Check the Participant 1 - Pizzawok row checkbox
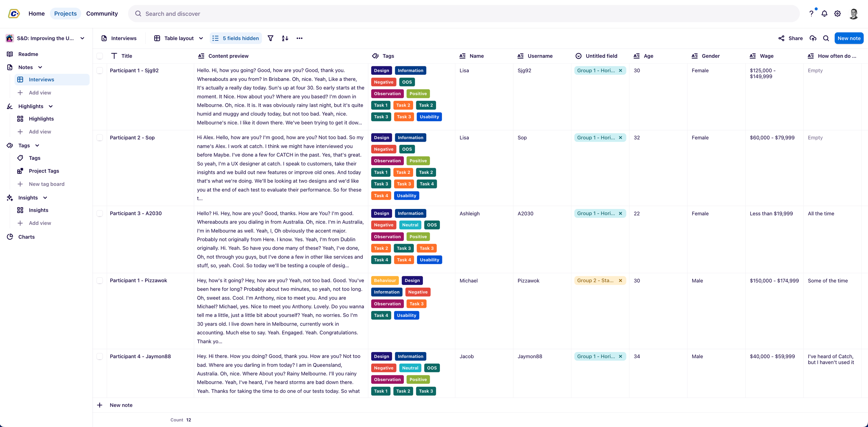The height and width of the screenshot is (427, 868). 100,281
